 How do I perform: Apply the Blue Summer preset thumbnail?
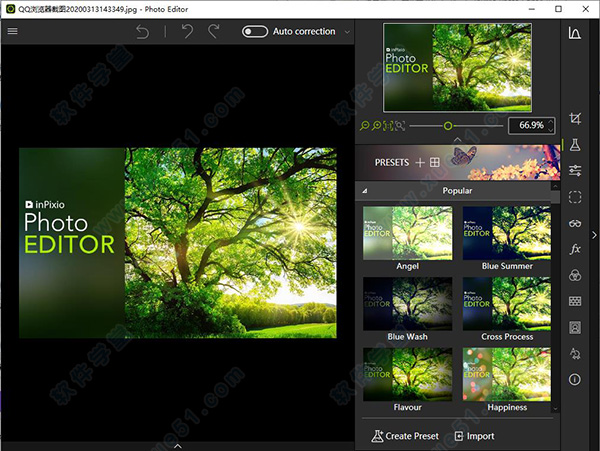[x=507, y=233]
